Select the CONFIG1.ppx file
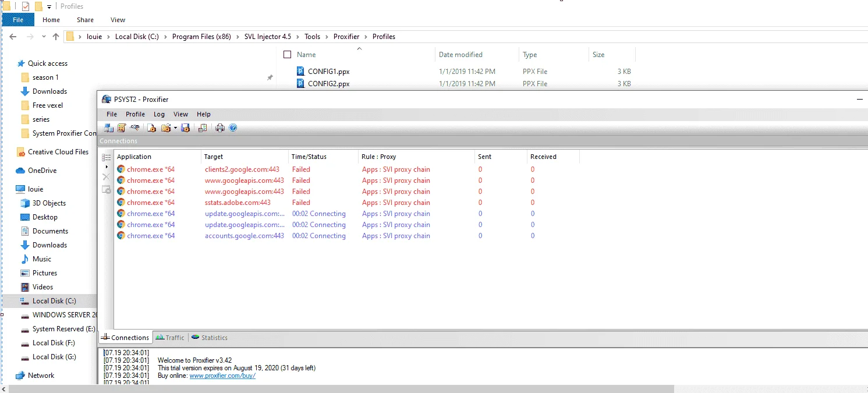 (328, 72)
